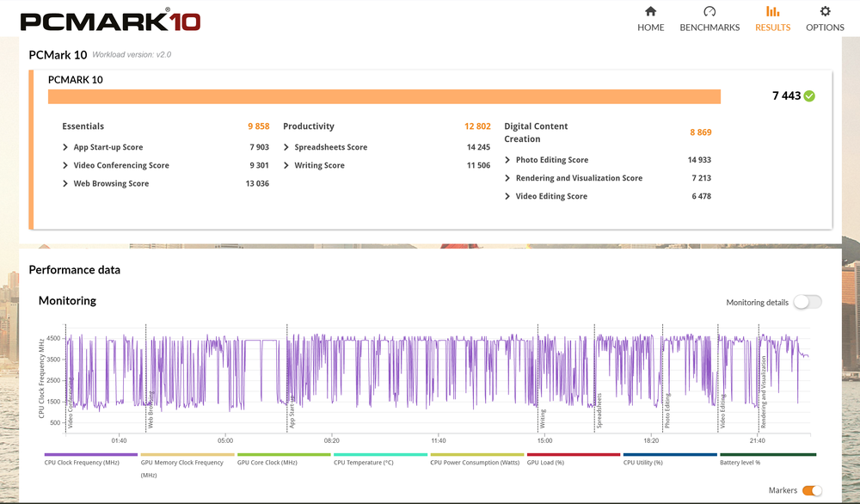This screenshot has width=860, height=504.
Task: Toggle the CPU Utility legend swatch
Action: point(670,455)
